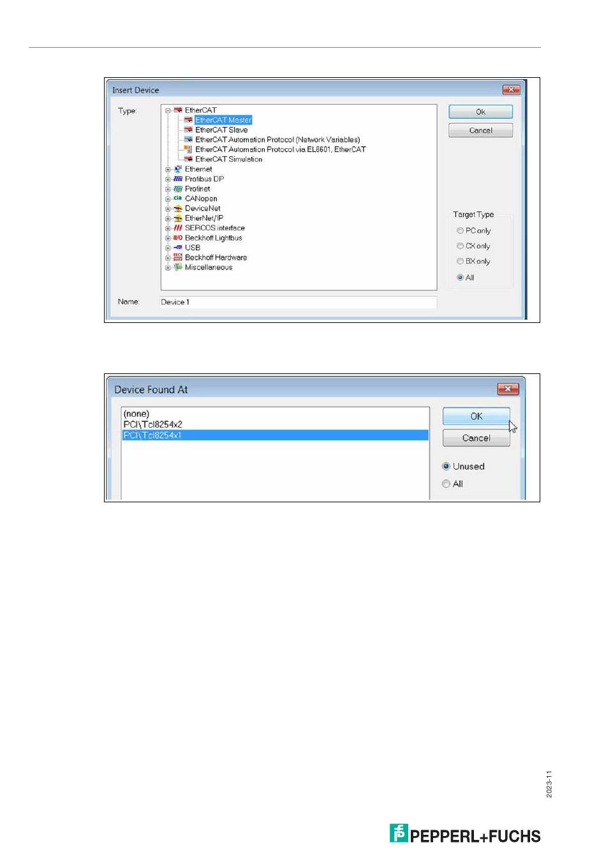
Task: Select the (none) list entry
Action: (x=275, y=414)
